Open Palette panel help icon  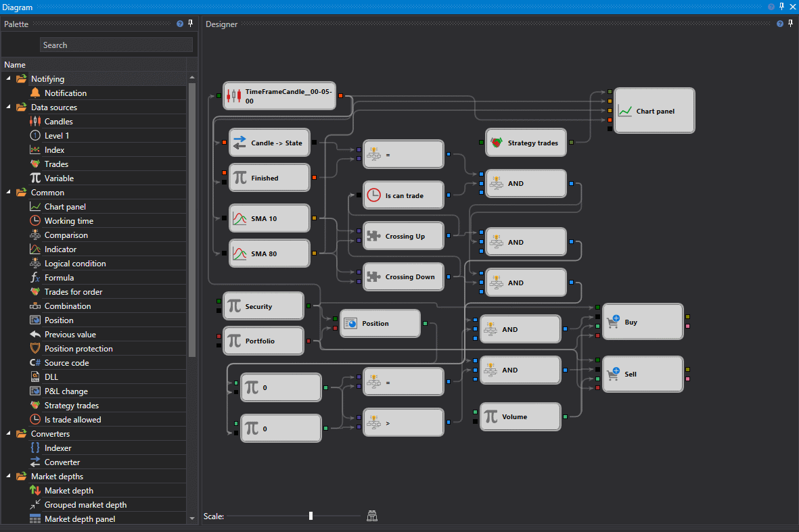180,24
